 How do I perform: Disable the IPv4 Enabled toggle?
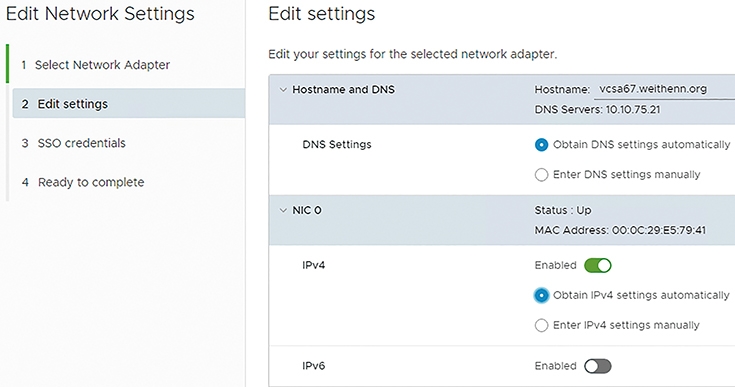598,266
